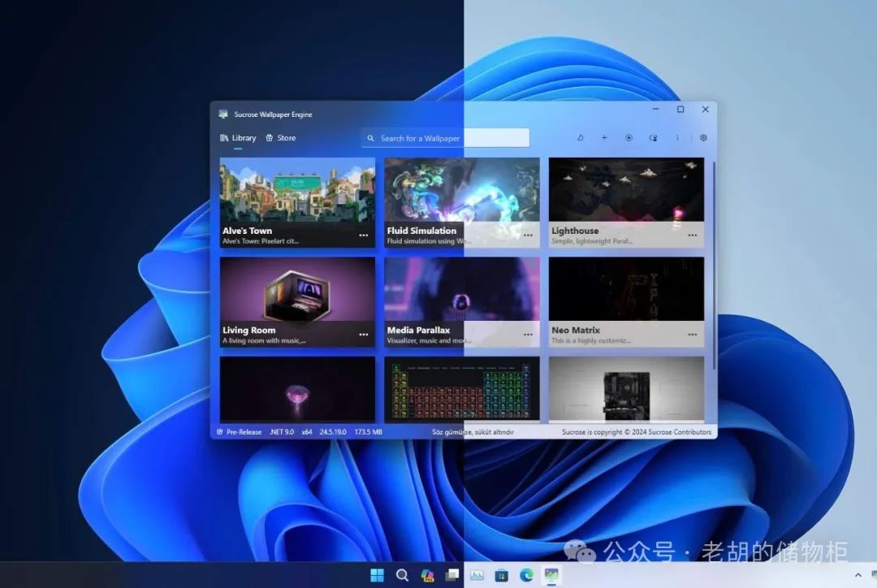Toggle the dark theme moon icon
Screen dimensions: 877x588
[580, 137]
